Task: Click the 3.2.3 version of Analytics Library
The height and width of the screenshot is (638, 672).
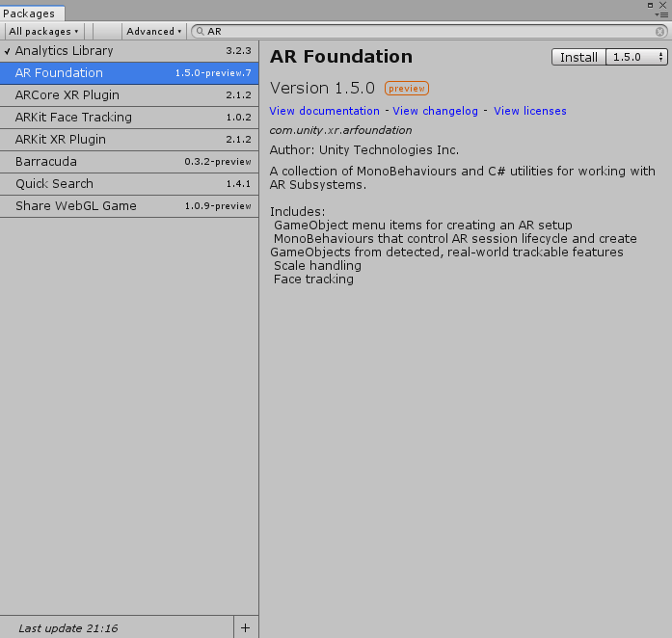Action: coord(238,50)
